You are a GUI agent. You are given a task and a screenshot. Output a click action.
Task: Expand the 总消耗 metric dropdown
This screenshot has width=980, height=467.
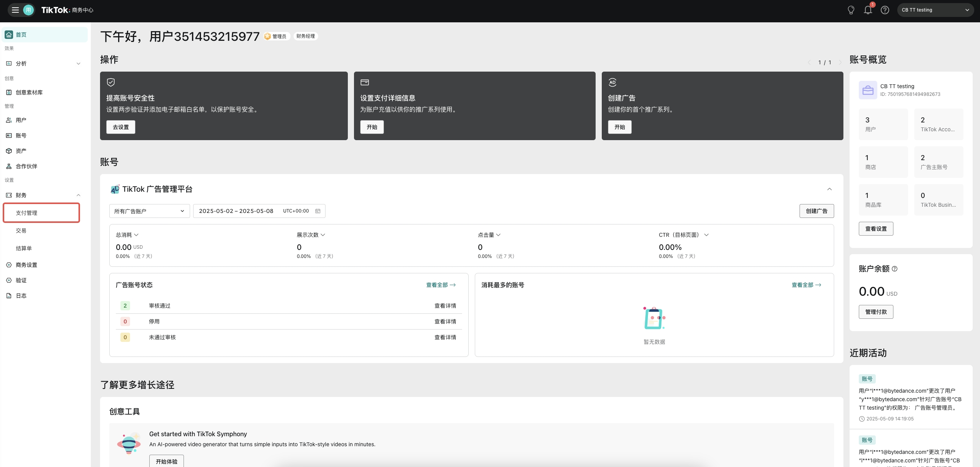[x=136, y=235]
